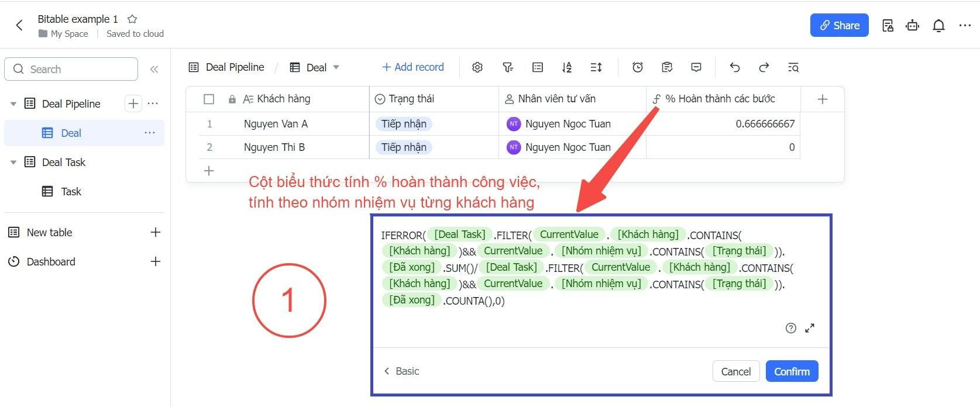Toggle the select-all rows checkbox
980x407 pixels.
point(209,99)
